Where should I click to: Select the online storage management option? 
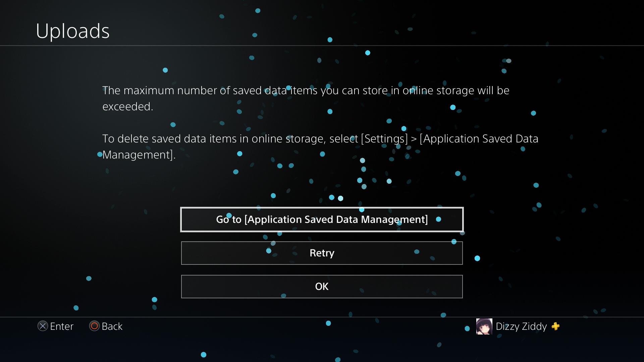click(x=322, y=219)
